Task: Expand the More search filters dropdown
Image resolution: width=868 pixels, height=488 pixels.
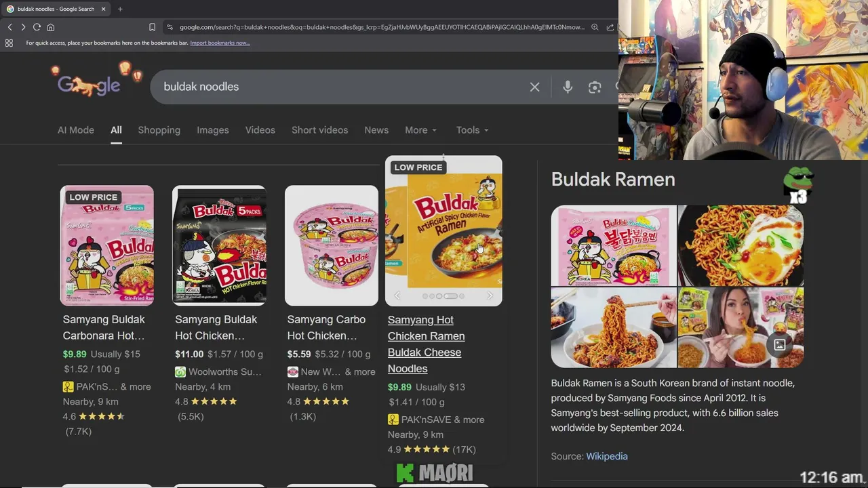Action: pos(420,130)
